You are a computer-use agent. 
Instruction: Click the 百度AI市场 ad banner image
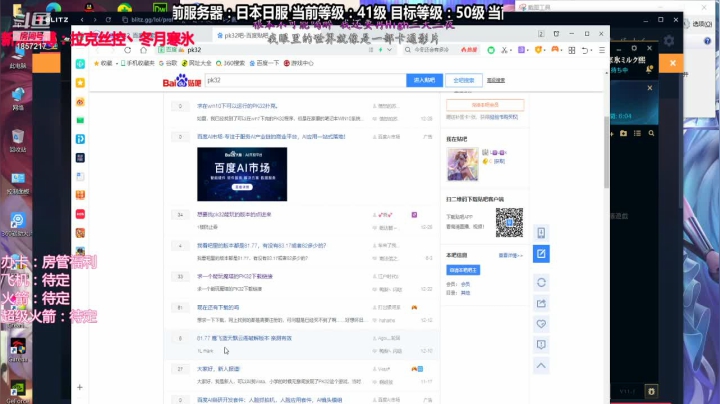(242, 174)
